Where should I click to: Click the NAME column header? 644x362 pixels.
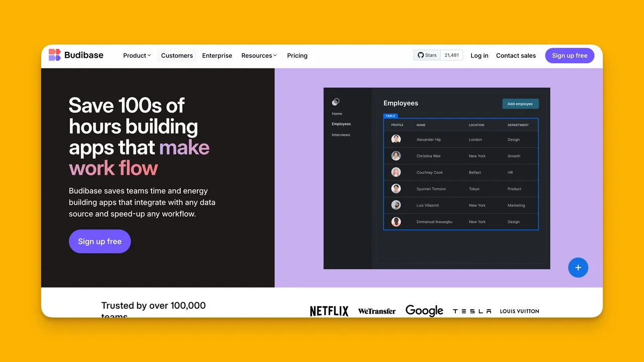coord(421,125)
